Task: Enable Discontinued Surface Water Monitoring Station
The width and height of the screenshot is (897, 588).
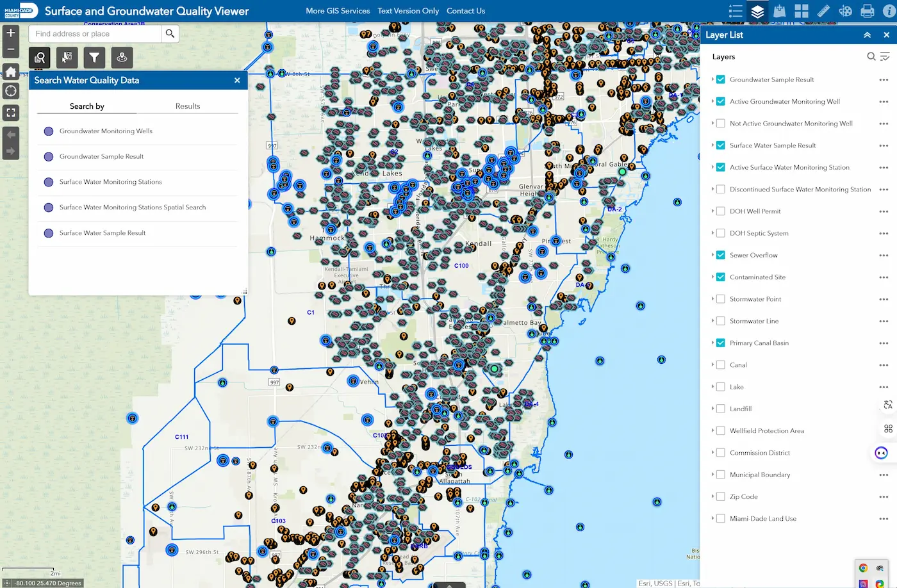Action: (720, 190)
